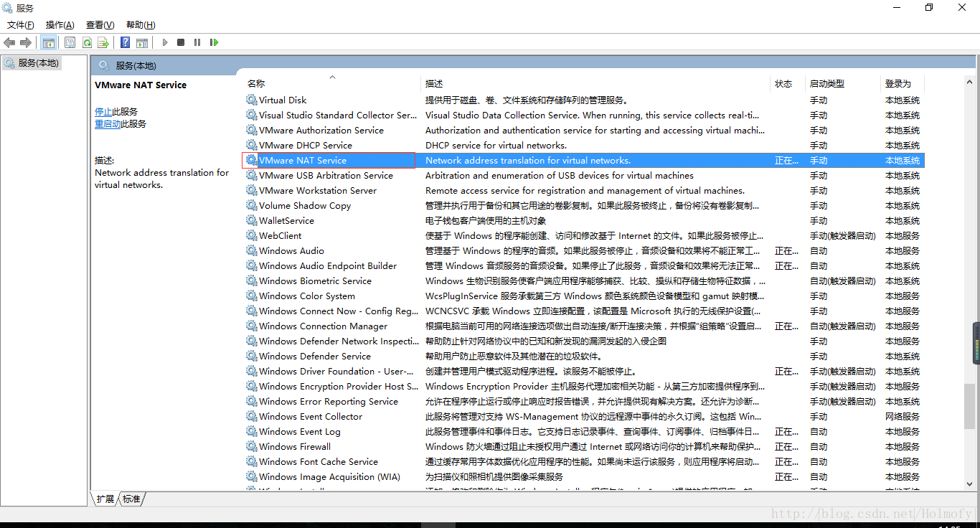Select Windows Defender Network Inspection row
Screen dimensions: 980x528
[x=584, y=341]
